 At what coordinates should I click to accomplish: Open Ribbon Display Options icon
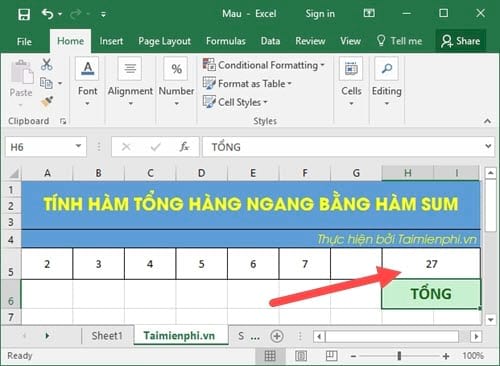click(x=369, y=13)
